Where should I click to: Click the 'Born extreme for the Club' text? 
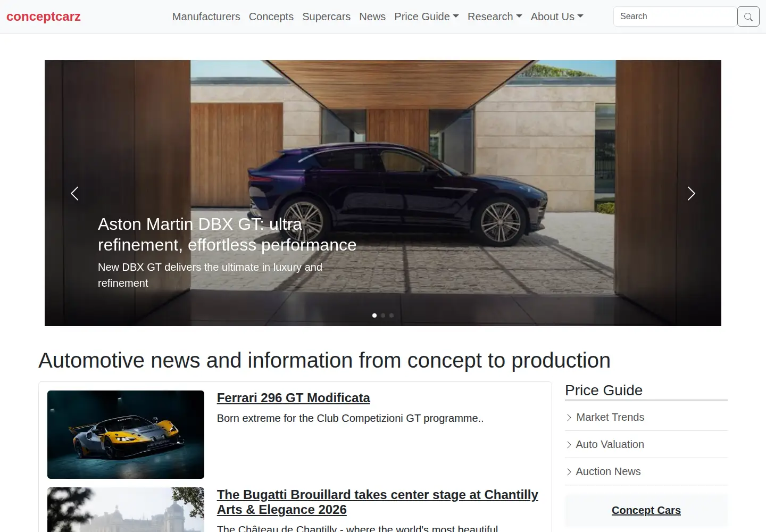pyautogui.click(x=350, y=418)
